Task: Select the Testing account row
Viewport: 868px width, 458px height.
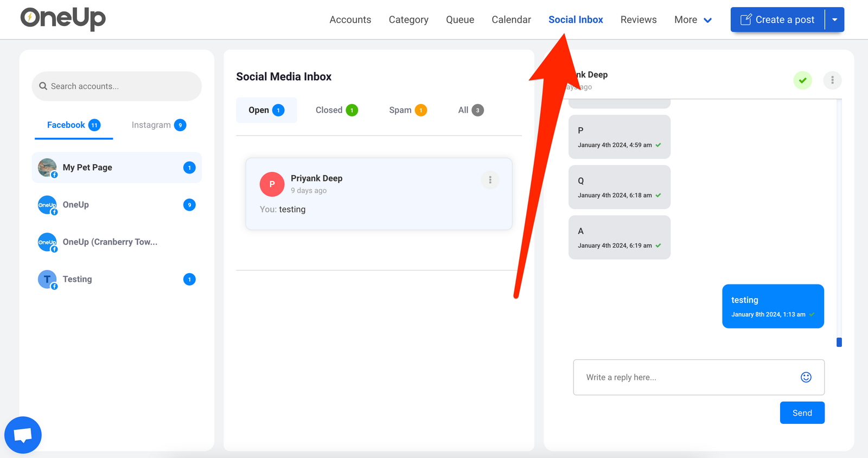Action: pyautogui.click(x=117, y=279)
